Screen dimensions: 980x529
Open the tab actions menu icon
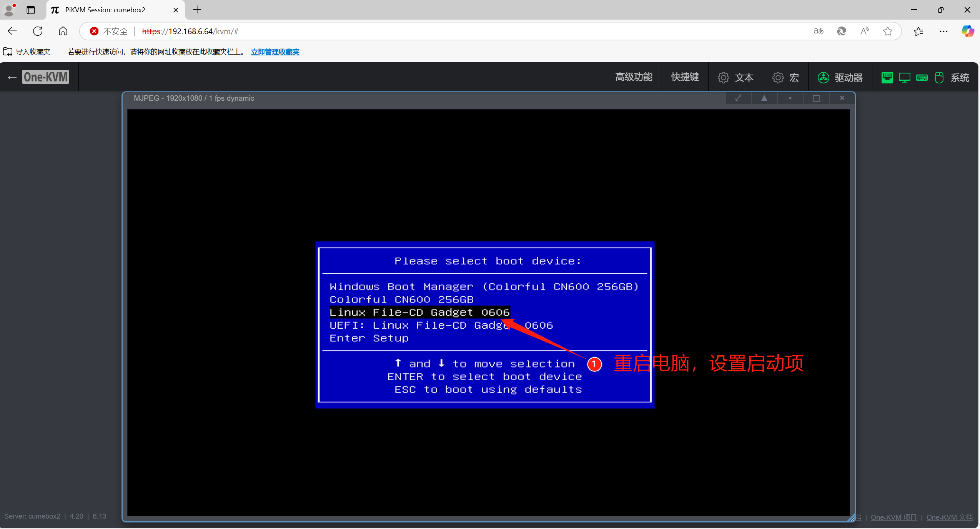(31, 10)
